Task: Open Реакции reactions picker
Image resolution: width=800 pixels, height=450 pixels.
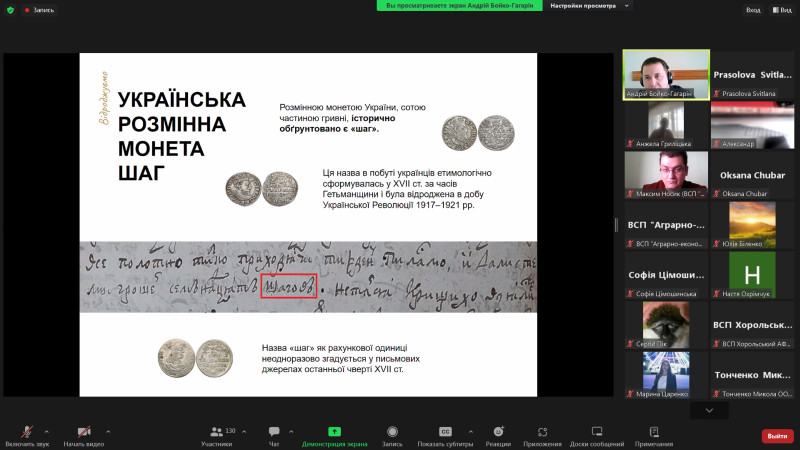Action: click(498, 434)
